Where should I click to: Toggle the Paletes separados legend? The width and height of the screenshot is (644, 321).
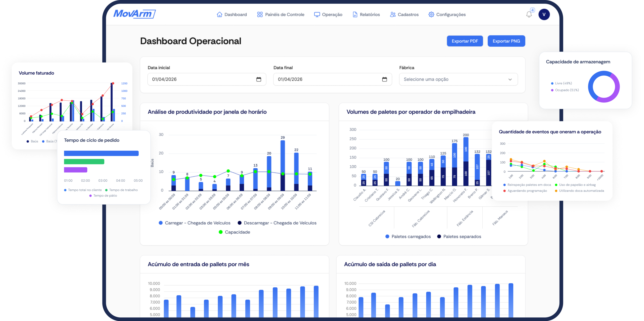459,237
